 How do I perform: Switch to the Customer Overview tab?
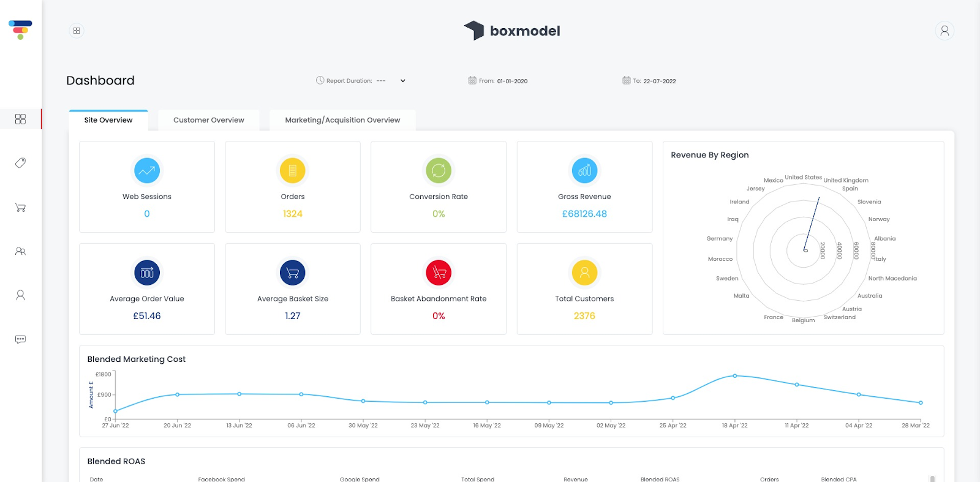(209, 120)
